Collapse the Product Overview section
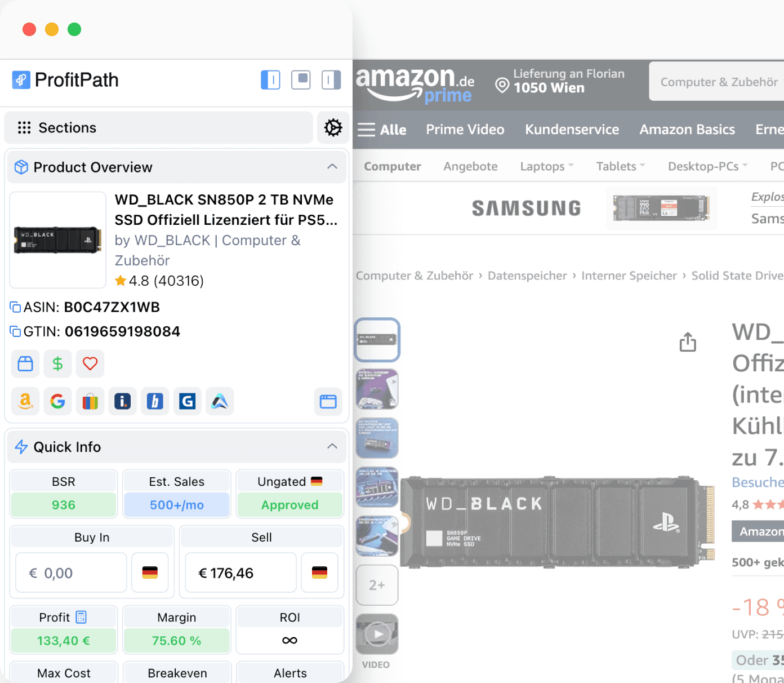Image resolution: width=784 pixels, height=683 pixels. [x=332, y=167]
